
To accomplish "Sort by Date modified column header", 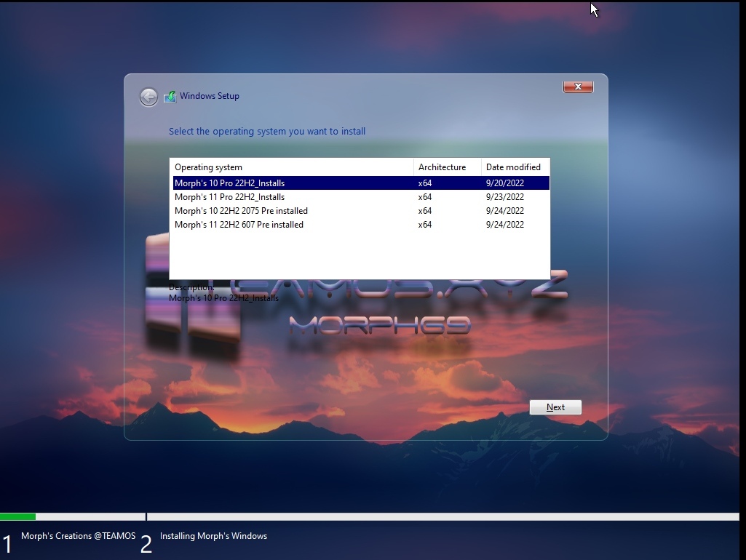I will 515,167.
